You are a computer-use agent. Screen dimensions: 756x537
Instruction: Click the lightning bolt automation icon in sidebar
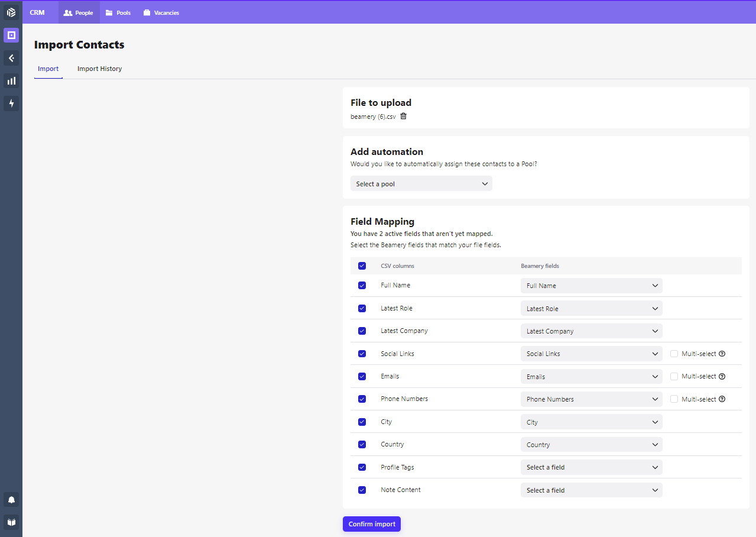[x=11, y=103]
